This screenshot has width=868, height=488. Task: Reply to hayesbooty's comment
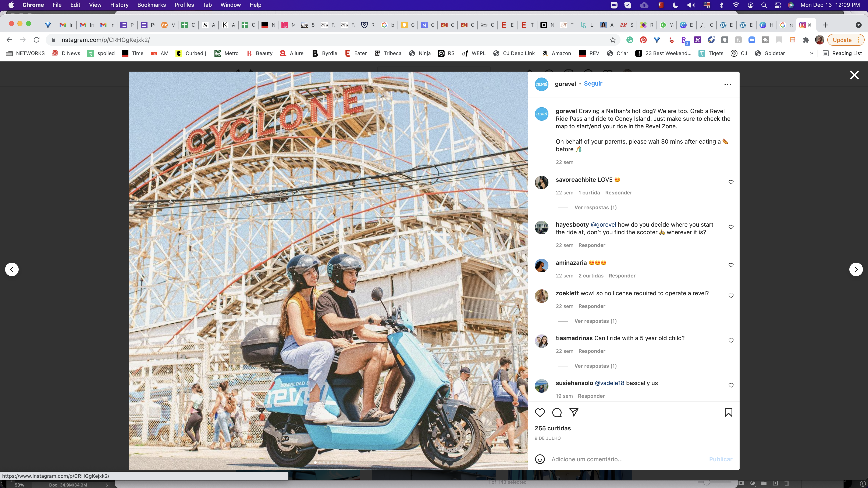coord(592,245)
